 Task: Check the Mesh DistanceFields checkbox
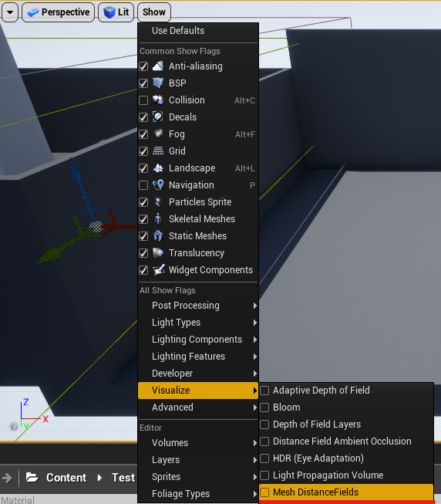[264, 492]
